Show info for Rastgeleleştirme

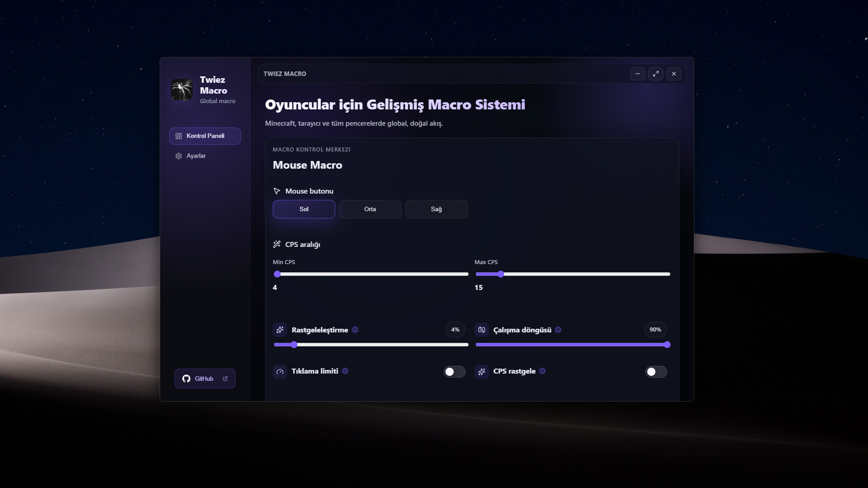coord(355,330)
